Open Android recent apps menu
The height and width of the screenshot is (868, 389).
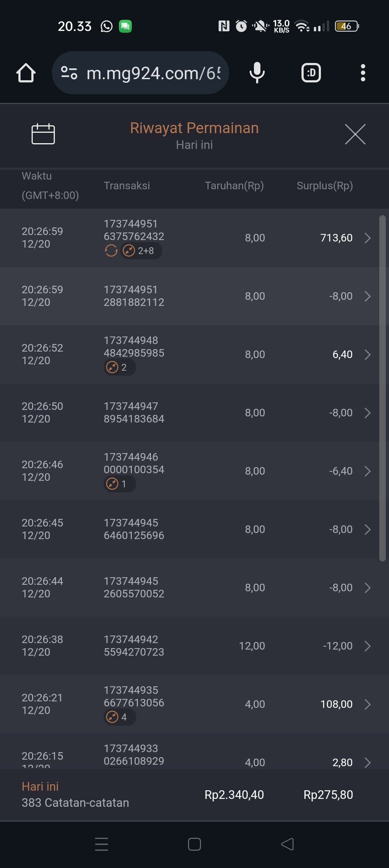[102, 844]
